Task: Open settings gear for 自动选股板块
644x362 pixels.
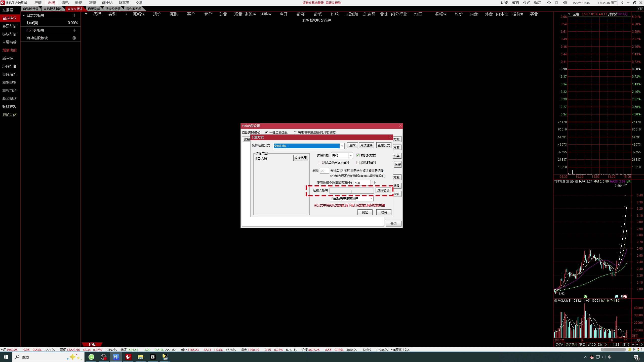Action: click(x=74, y=38)
